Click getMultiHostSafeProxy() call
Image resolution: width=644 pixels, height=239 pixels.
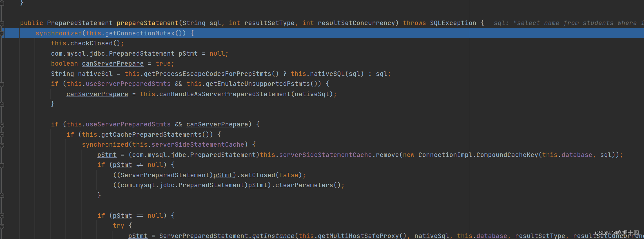click(362, 236)
